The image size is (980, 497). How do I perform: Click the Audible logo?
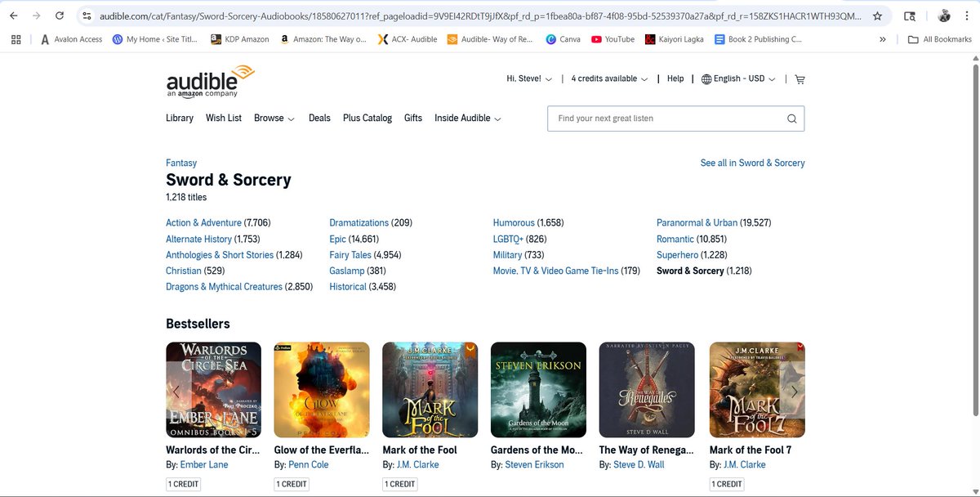click(211, 83)
